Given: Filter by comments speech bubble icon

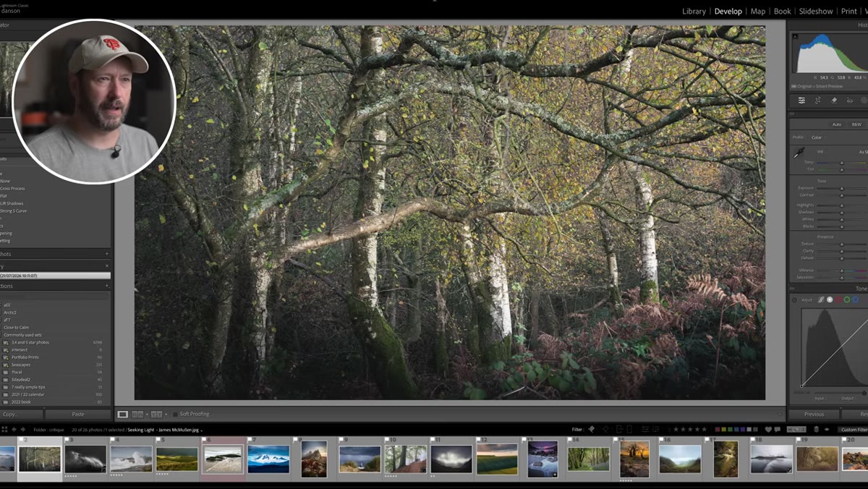Looking at the screenshot, I should [778, 430].
